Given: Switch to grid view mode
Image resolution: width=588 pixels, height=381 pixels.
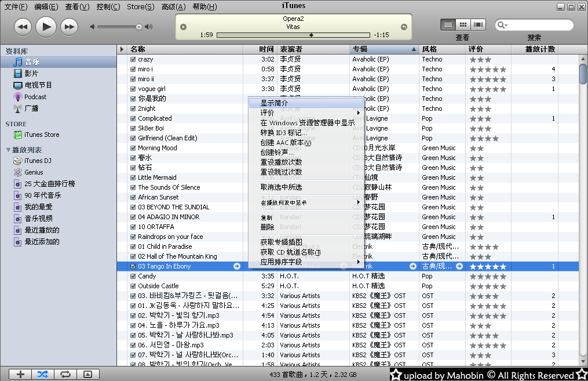Looking at the screenshot, I should (463, 25).
